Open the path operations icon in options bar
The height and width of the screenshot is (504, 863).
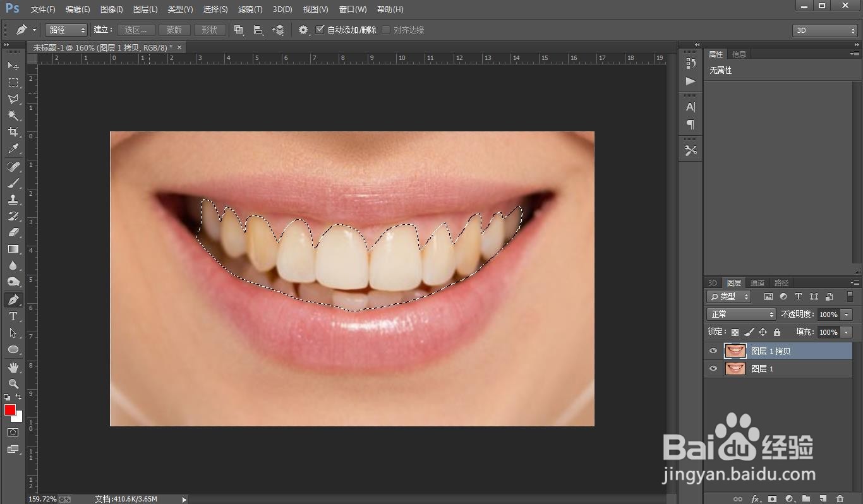(238, 30)
